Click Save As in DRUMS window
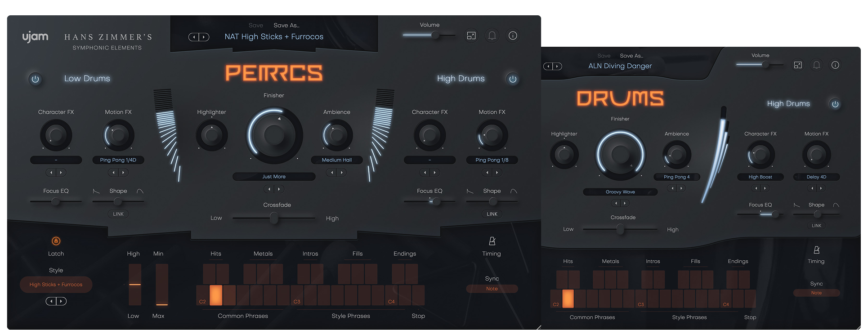868x330 pixels. [631, 56]
